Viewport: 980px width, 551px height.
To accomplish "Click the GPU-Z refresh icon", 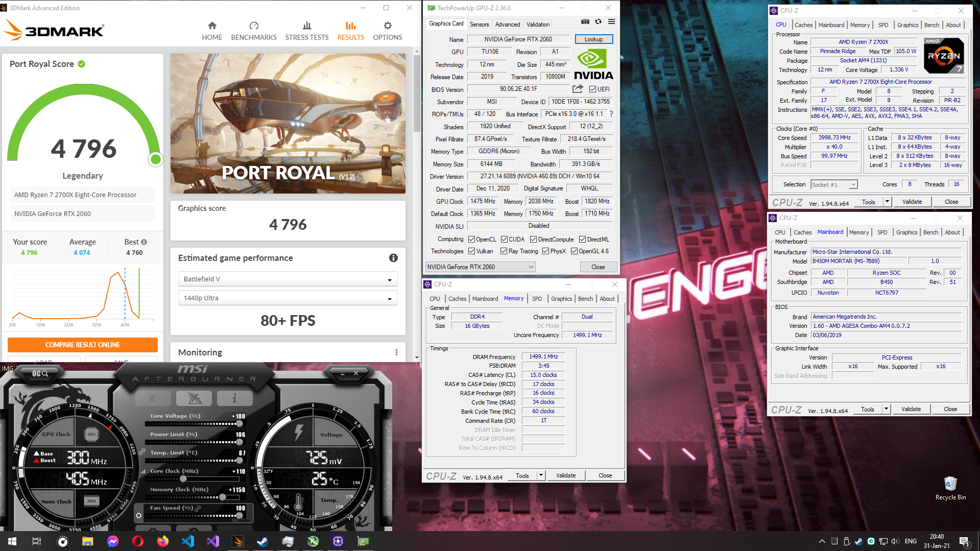I will coord(598,22).
